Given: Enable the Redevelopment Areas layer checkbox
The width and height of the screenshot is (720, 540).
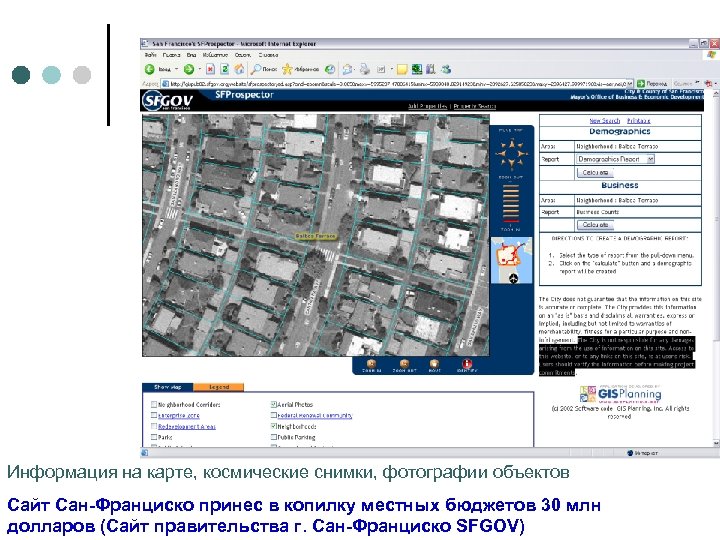Looking at the screenshot, I should point(154,426).
